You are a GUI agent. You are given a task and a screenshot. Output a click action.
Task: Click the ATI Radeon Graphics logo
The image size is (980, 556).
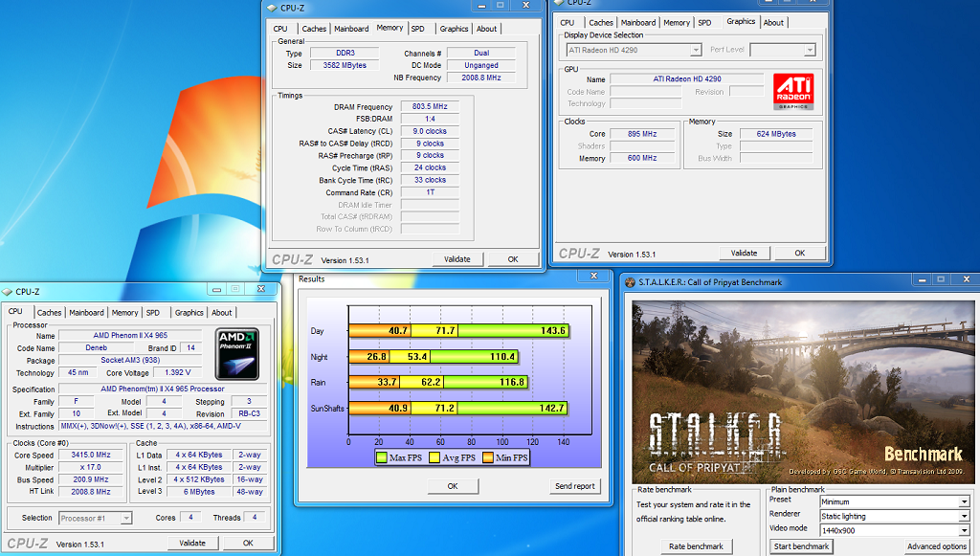pos(792,91)
